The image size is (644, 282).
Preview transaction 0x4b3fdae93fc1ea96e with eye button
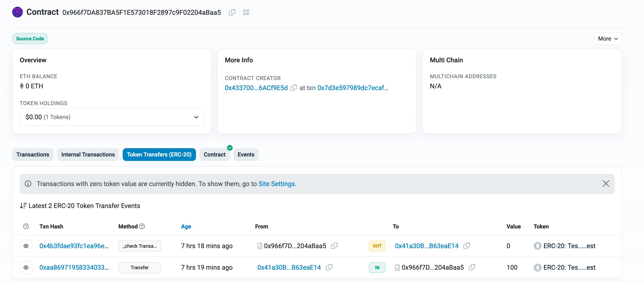26,246
